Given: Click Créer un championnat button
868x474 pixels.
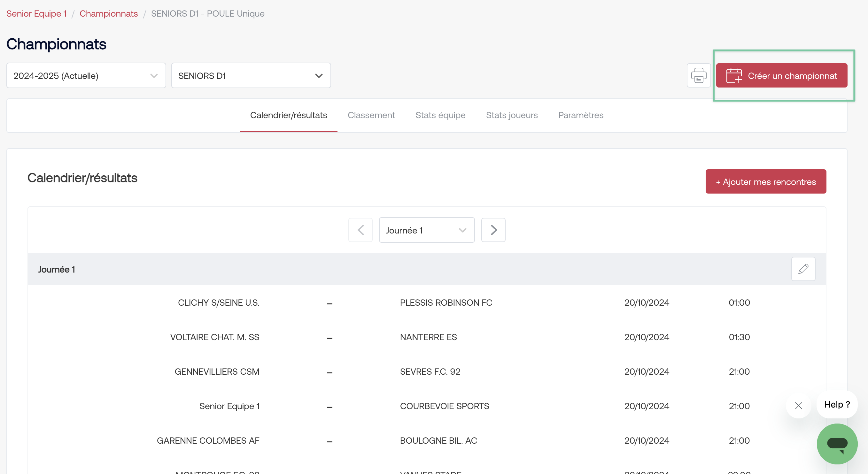Looking at the screenshot, I should coord(781,75).
